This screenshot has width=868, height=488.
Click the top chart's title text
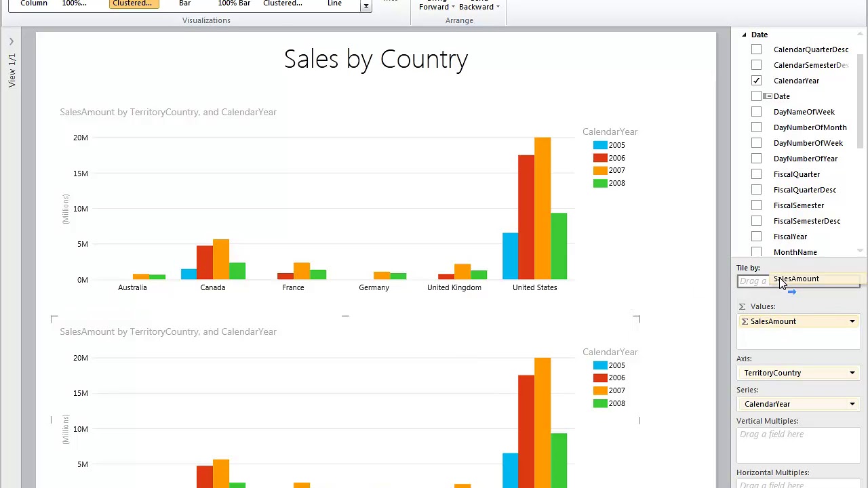tap(168, 112)
